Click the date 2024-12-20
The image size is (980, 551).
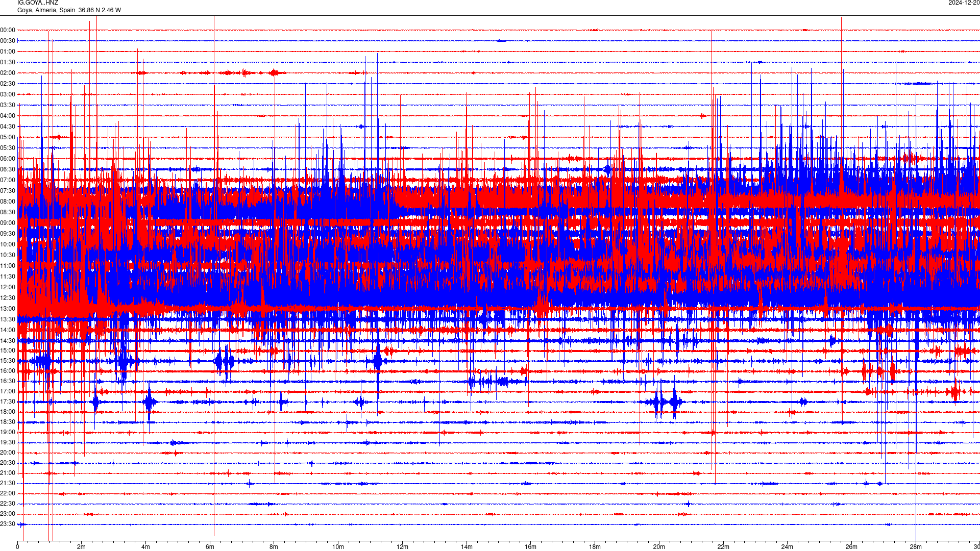tap(964, 3)
